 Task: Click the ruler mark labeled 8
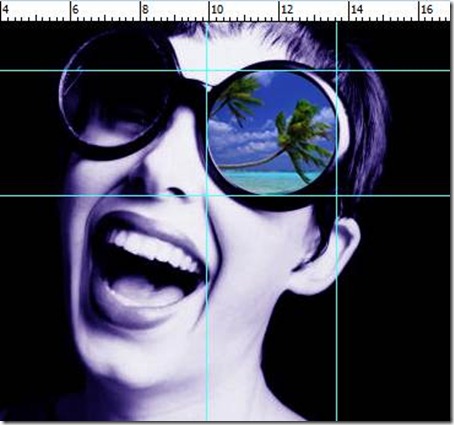(145, 9)
